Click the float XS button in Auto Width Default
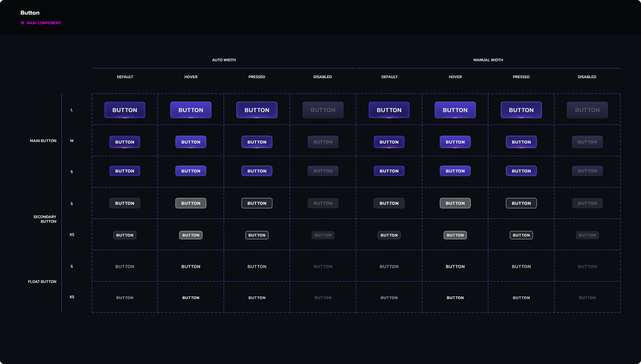 click(x=125, y=298)
